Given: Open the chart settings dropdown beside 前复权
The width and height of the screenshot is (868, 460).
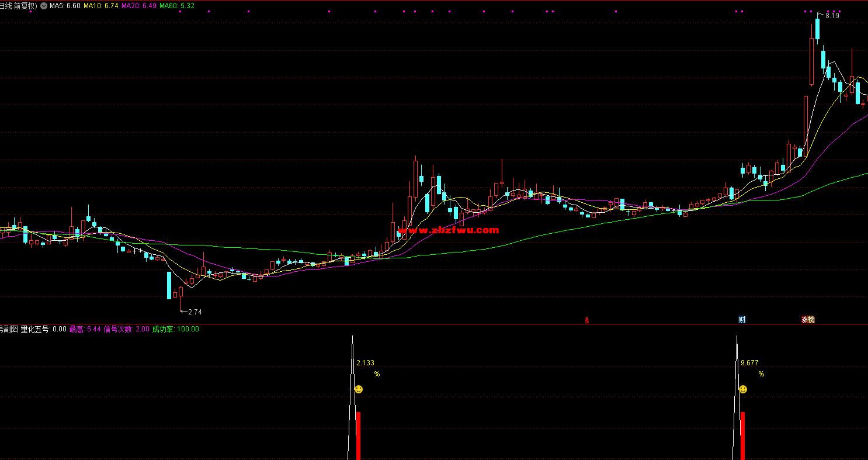Looking at the screenshot, I should point(44,6).
